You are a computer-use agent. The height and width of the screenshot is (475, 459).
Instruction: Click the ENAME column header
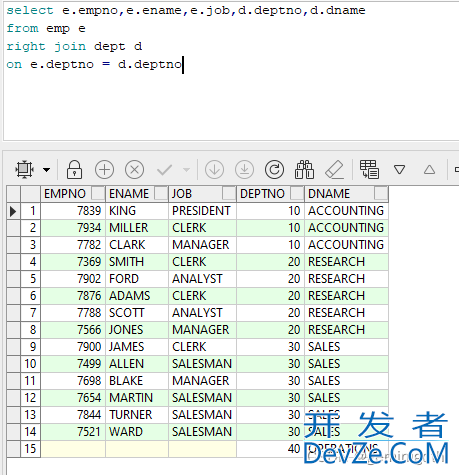coord(137,194)
